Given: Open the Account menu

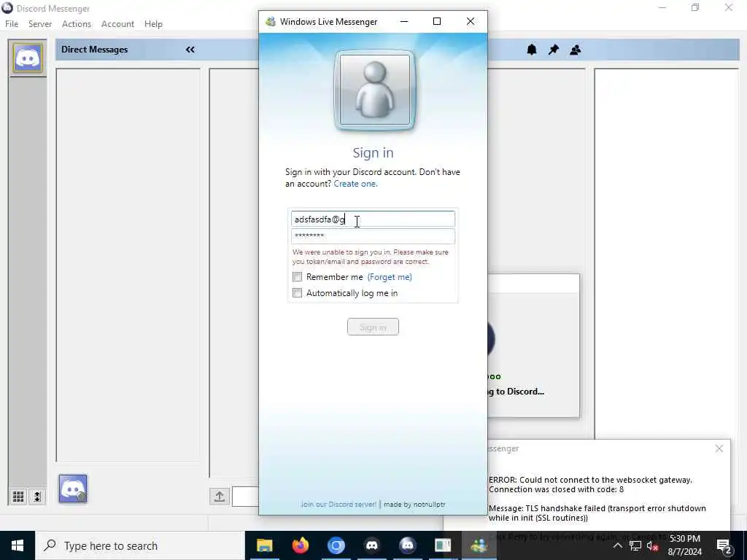Looking at the screenshot, I should coord(117,24).
